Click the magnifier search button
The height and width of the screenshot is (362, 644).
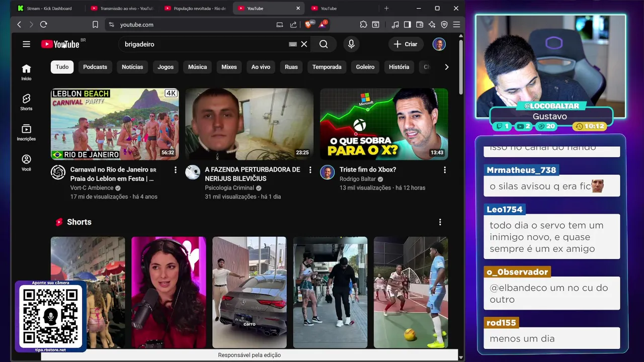coord(324,44)
